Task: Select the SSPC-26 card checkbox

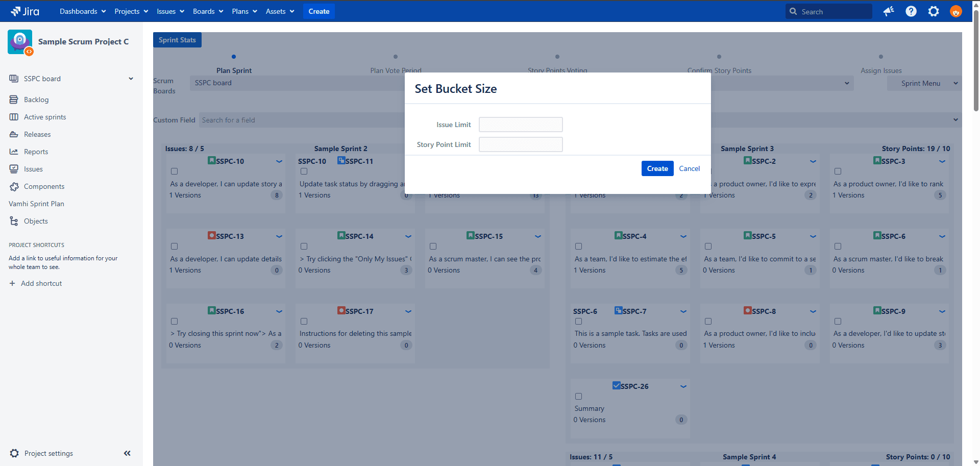Action: (x=579, y=397)
